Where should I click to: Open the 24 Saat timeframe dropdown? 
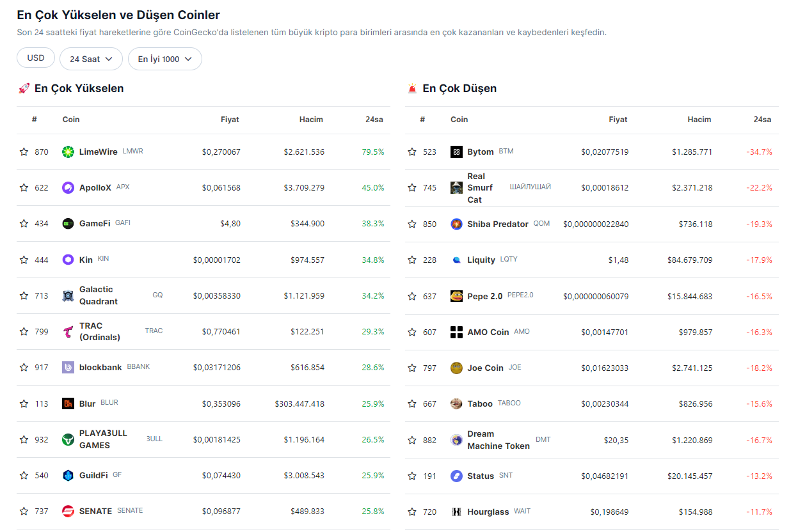click(91, 59)
